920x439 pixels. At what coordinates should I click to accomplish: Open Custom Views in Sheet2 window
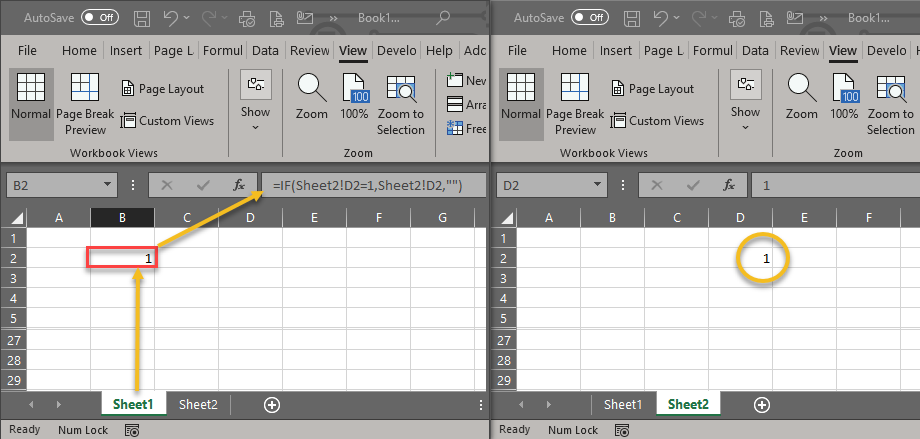[657, 121]
